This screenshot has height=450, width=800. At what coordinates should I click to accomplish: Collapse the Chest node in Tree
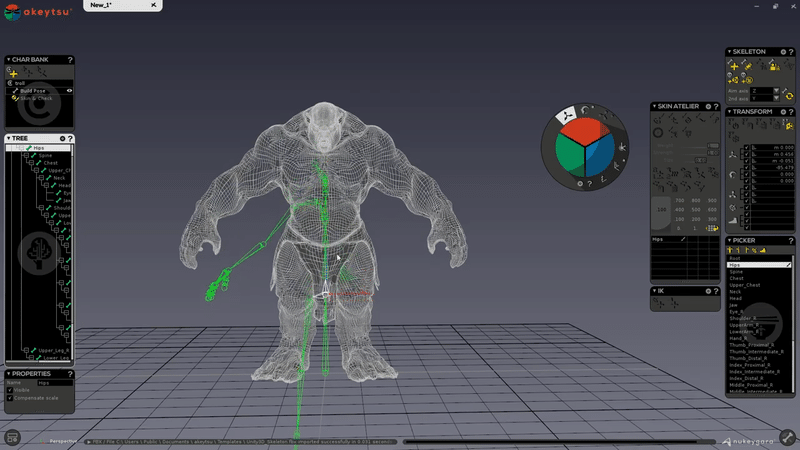coord(31,163)
